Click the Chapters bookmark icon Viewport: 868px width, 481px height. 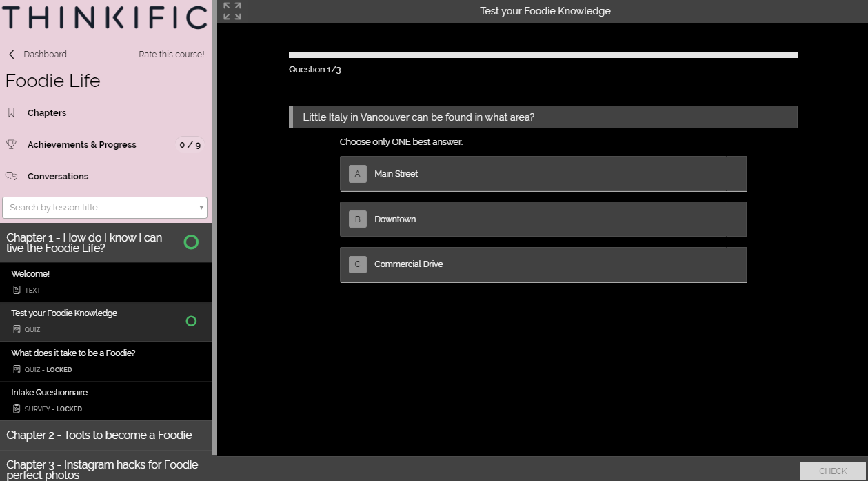(11, 112)
